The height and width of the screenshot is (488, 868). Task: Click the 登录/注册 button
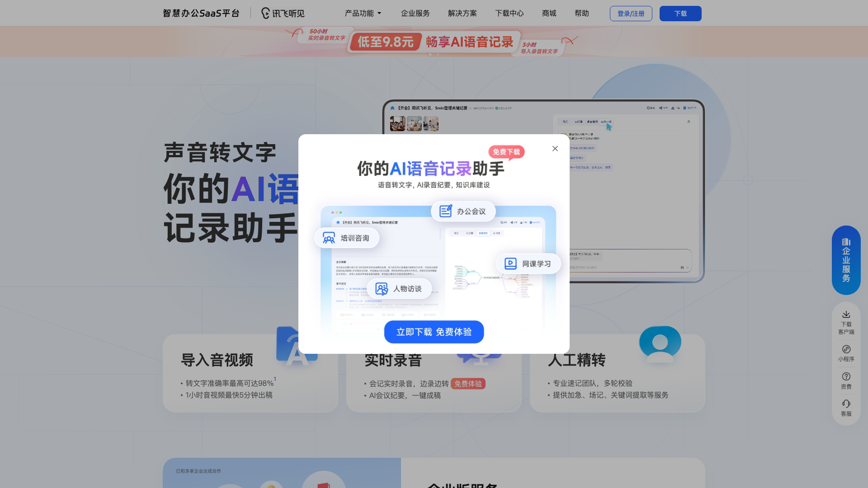point(631,14)
